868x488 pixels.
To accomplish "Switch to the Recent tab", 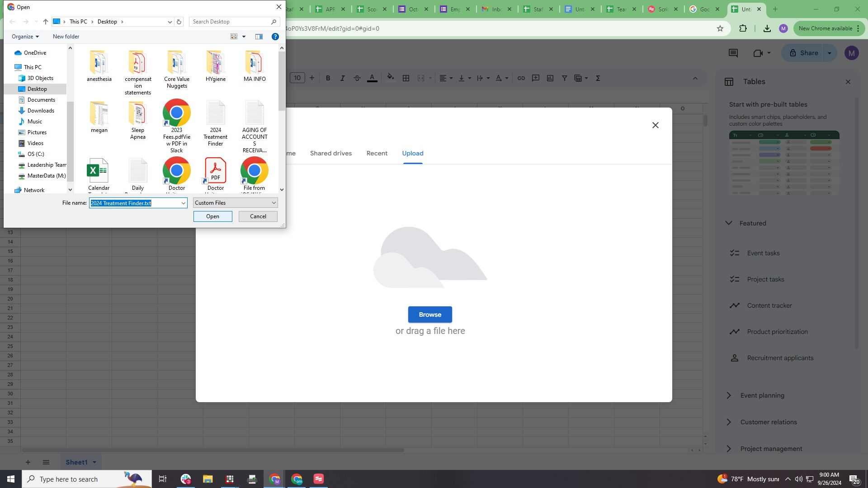I will click(x=377, y=153).
